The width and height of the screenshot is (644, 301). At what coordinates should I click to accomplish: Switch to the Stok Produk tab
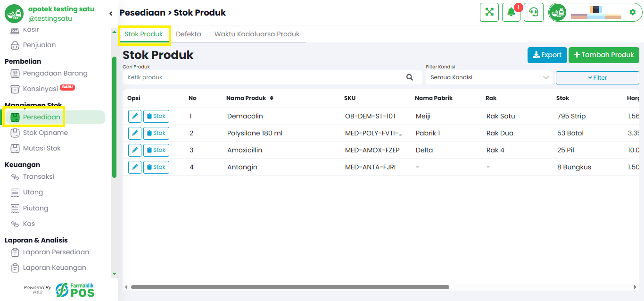(144, 34)
